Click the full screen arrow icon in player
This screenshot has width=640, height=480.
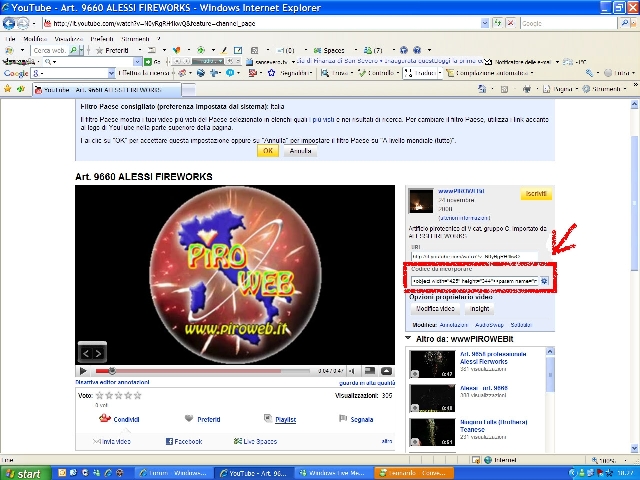(387, 371)
